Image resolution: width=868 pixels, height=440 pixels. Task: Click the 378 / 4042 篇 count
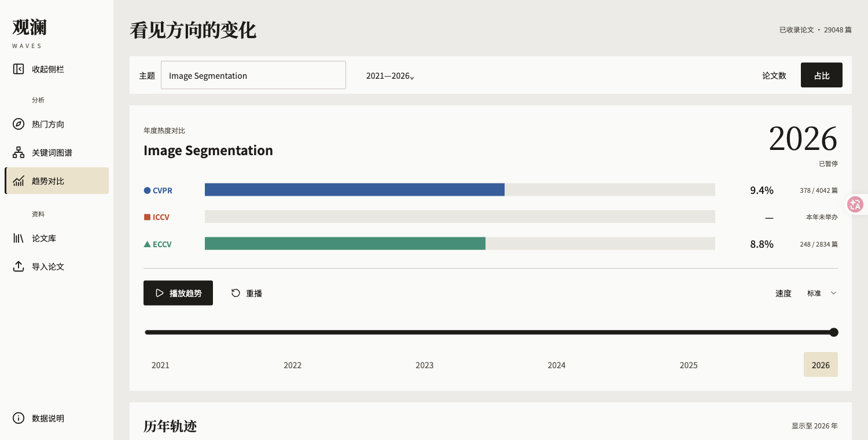point(819,190)
